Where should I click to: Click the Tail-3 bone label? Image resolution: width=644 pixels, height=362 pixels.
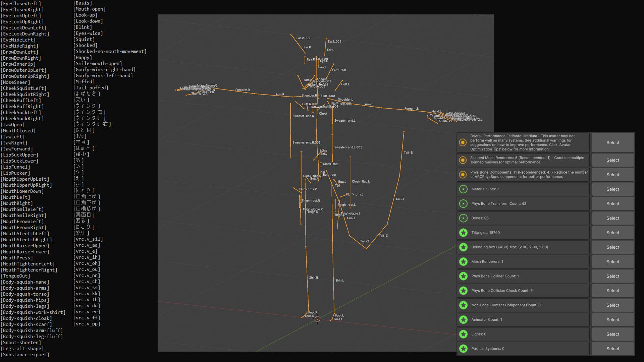(383, 236)
